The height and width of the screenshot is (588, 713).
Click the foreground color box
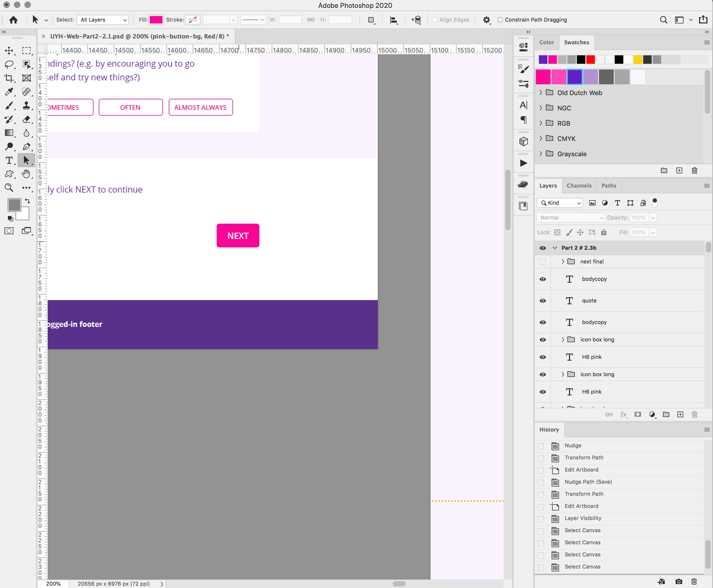point(14,205)
